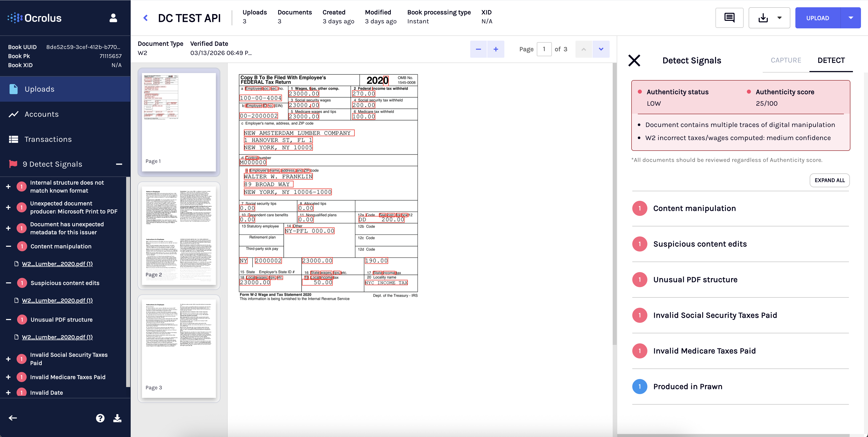The image size is (868, 437).
Task: Click the back arrow beside DC TEST API
Action: 146,18
